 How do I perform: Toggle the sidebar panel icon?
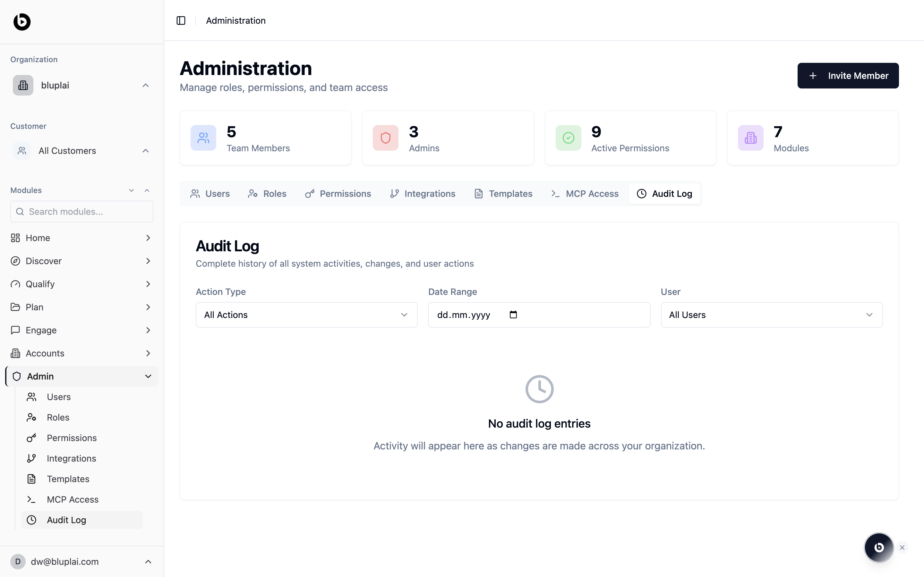(181, 21)
